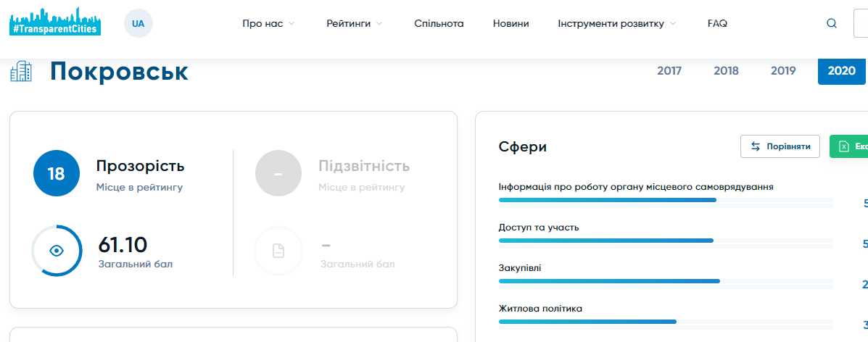The width and height of the screenshot is (868, 342).
Task: Click the Excel export icon
Action: [843, 146]
